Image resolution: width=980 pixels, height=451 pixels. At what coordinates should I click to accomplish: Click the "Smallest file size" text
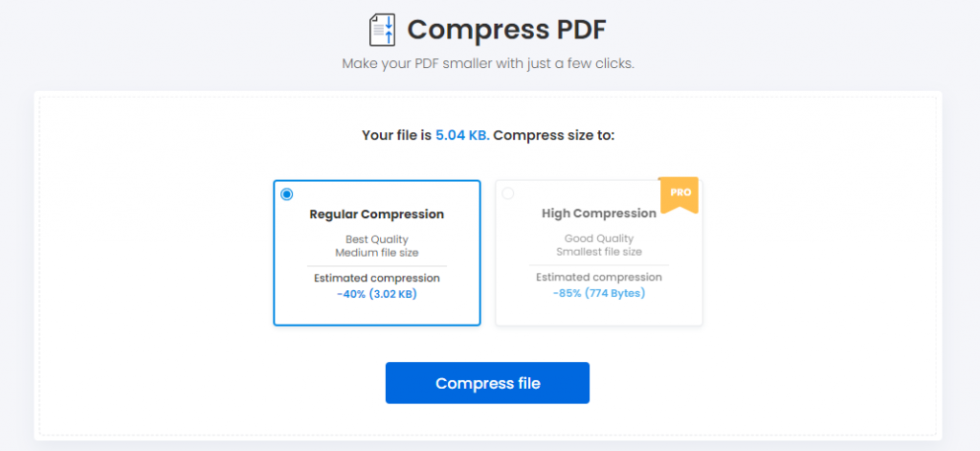coord(598,253)
